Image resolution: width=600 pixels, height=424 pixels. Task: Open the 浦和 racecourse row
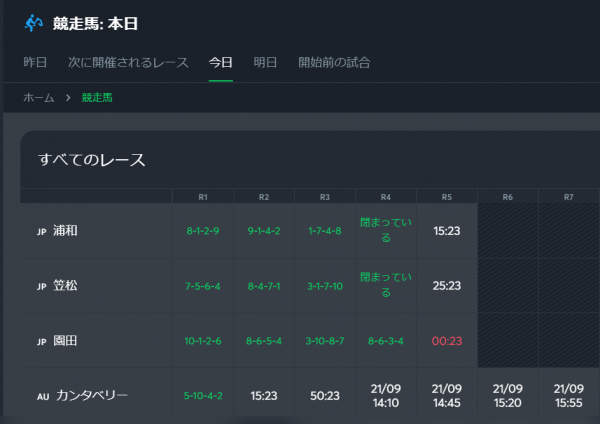pyautogui.click(x=96, y=231)
